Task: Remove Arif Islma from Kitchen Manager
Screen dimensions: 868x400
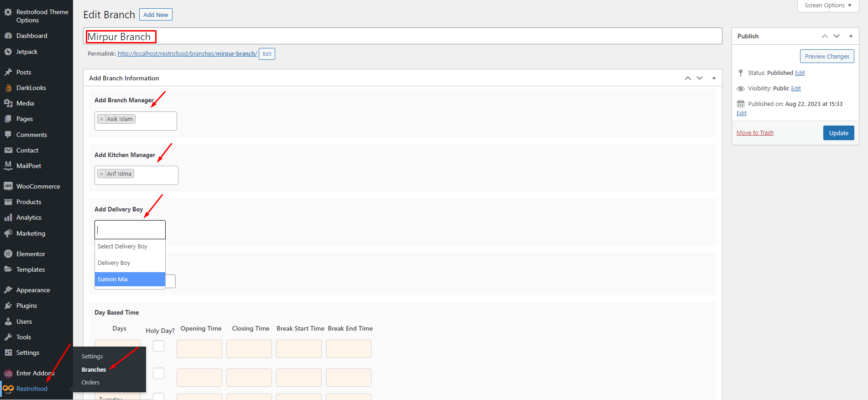Action: coord(102,174)
